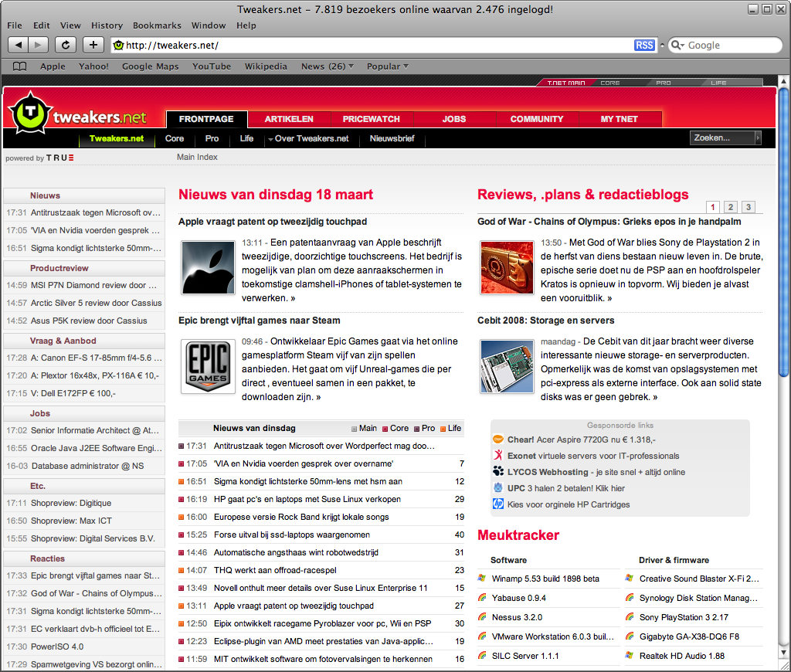The image size is (791, 672).
Task: Click the Epic Games logo thumbnail
Action: 208,366
